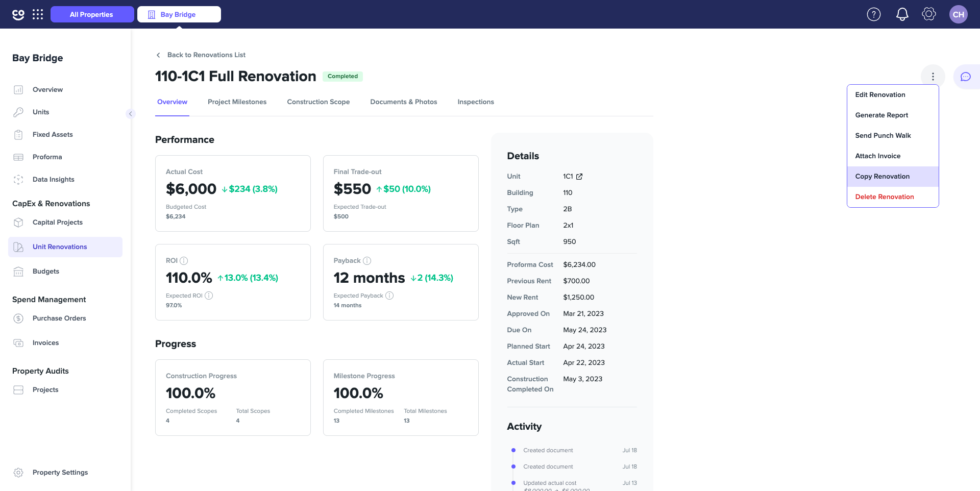The height and width of the screenshot is (491, 980).
Task: Click the back arrow to Renovations List
Action: click(x=158, y=55)
